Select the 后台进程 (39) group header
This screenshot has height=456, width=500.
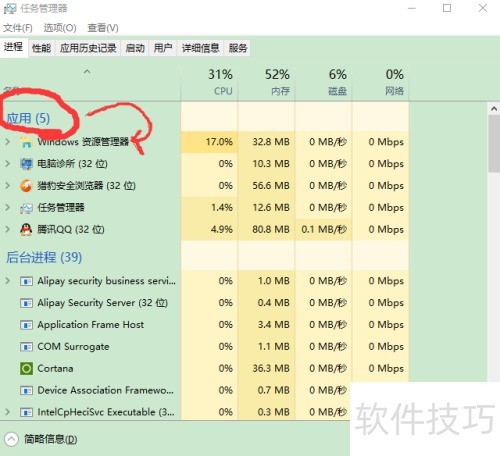44,257
